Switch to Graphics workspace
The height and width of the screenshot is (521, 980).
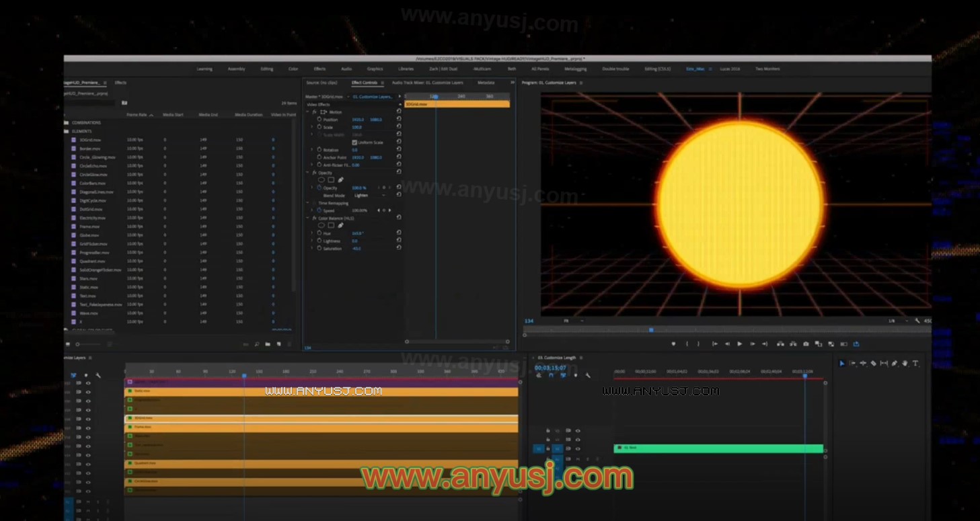tap(375, 69)
